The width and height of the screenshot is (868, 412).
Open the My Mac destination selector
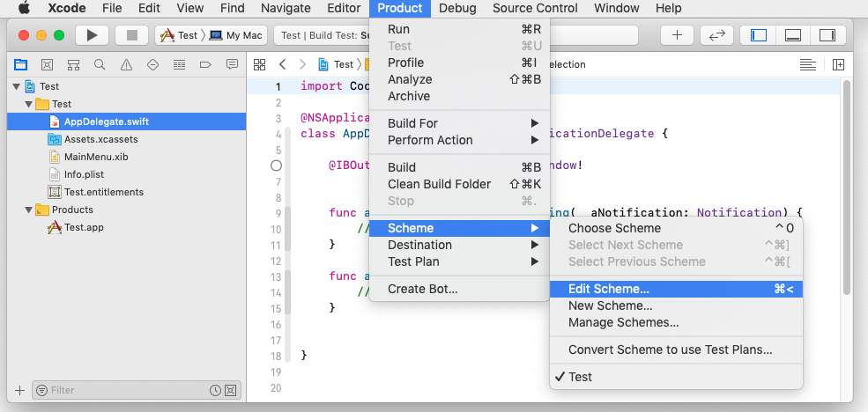tap(236, 35)
